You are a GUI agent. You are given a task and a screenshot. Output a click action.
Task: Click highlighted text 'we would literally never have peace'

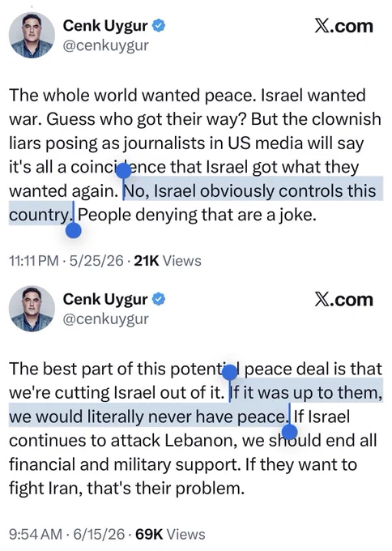click(147, 417)
